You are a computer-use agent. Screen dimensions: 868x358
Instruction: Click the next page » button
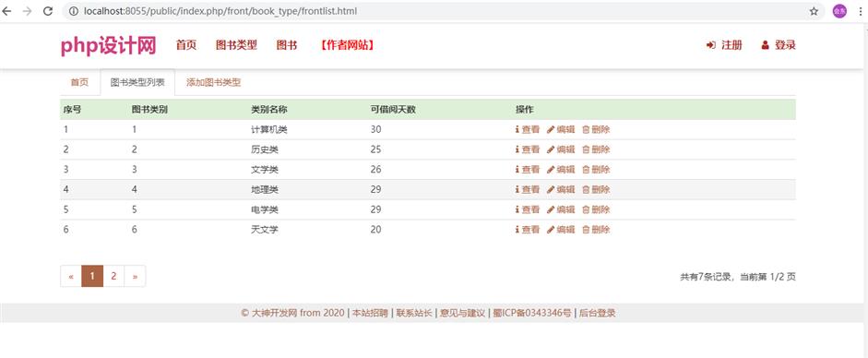(x=135, y=276)
